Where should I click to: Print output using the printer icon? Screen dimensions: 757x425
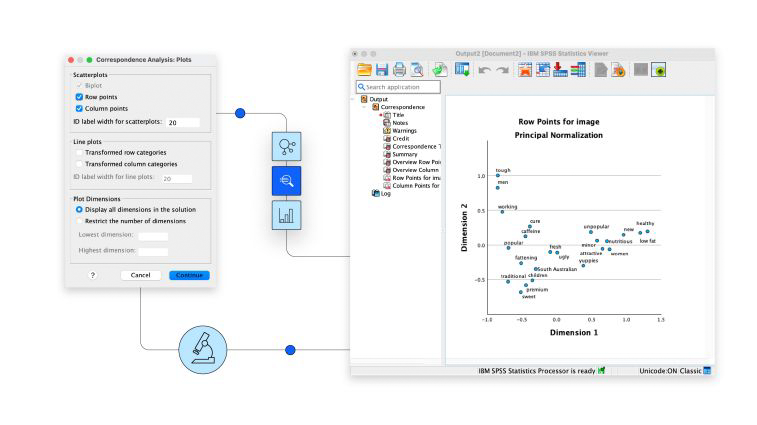(399, 70)
